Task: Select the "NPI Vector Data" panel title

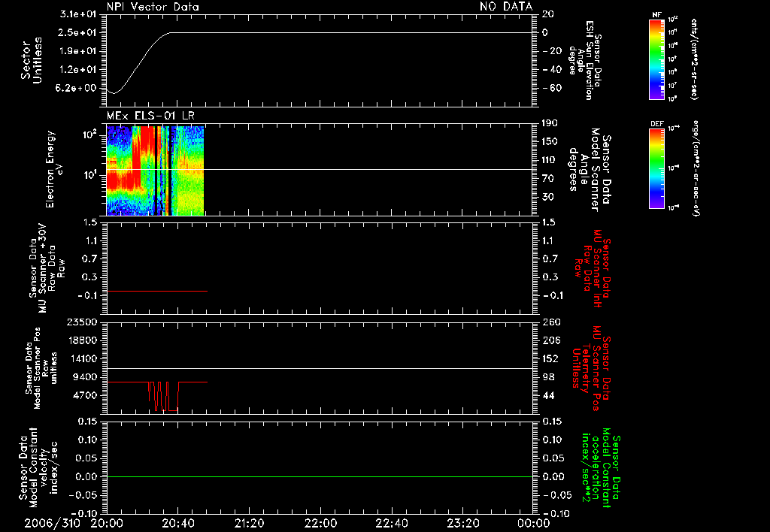Action: (153, 7)
